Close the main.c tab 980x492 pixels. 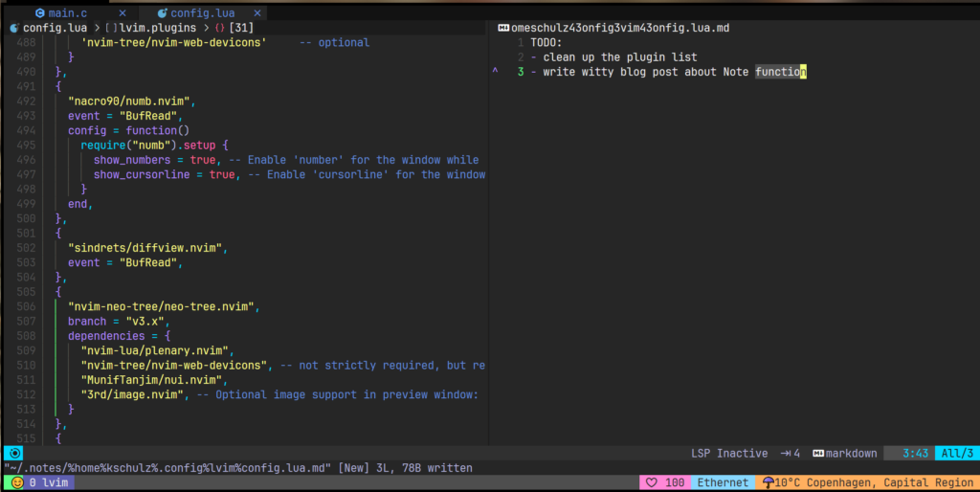[122, 13]
